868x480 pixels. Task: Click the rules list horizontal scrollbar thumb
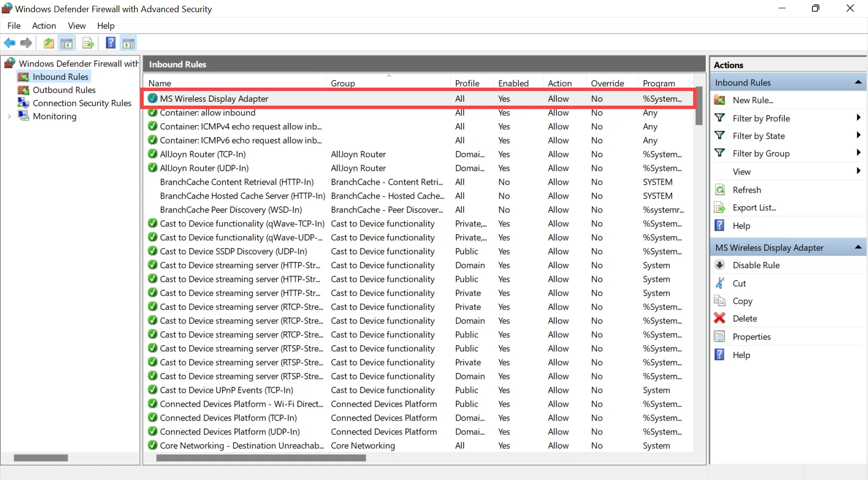261,458
